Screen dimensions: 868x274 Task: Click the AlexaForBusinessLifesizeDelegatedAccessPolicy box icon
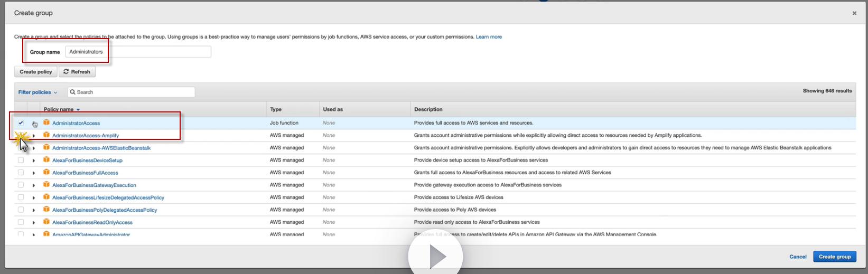[46, 197]
